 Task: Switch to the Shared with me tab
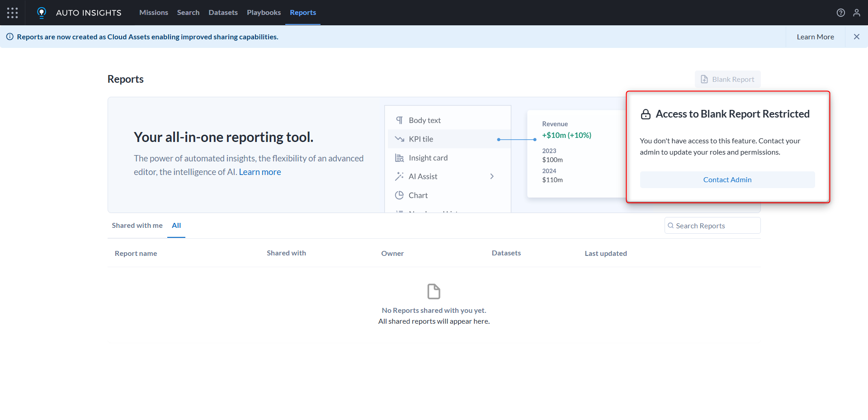pyautogui.click(x=137, y=226)
